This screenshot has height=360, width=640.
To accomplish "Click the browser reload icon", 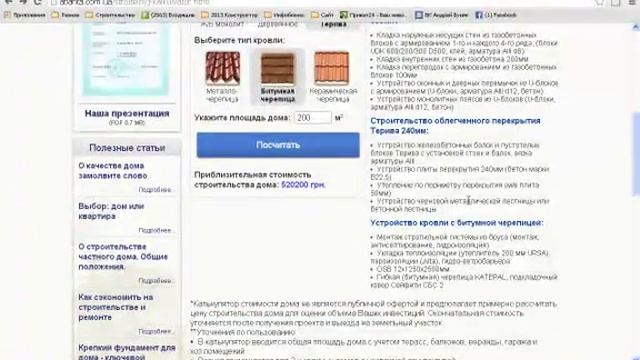I will pyautogui.click(x=37, y=2).
